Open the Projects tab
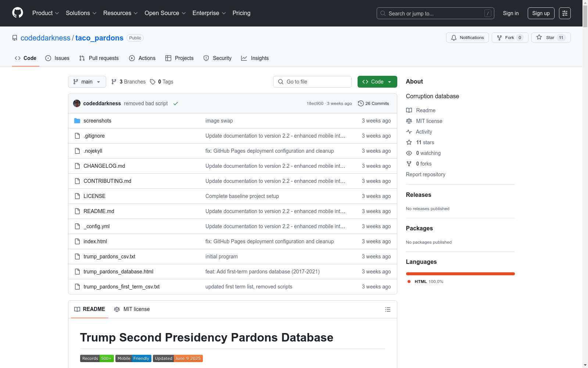 tap(179, 58)
